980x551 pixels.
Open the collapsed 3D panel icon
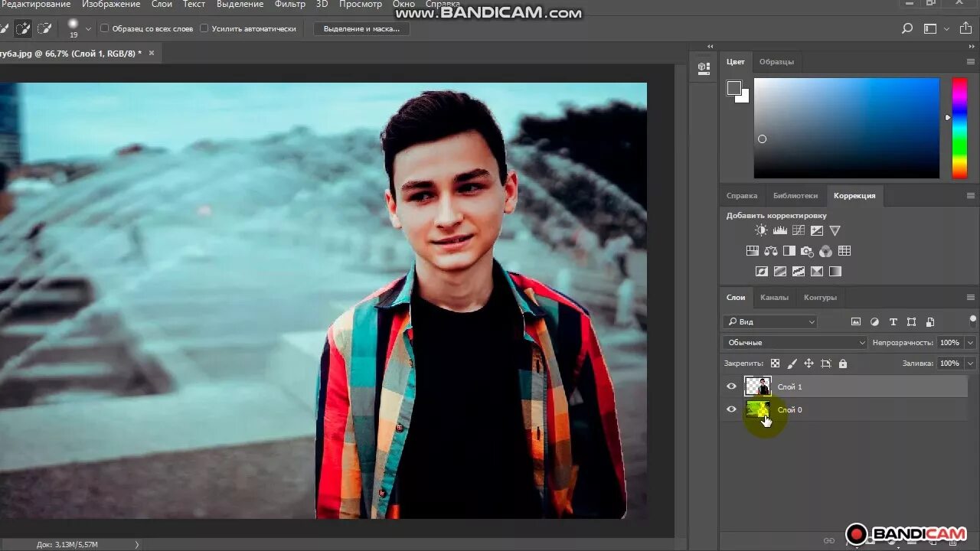point(704,67)
